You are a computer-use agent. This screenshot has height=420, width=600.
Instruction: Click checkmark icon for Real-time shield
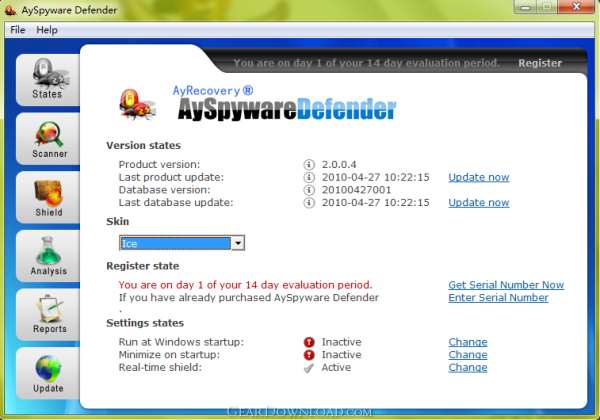pyautogui.click(x=309, y=368)
